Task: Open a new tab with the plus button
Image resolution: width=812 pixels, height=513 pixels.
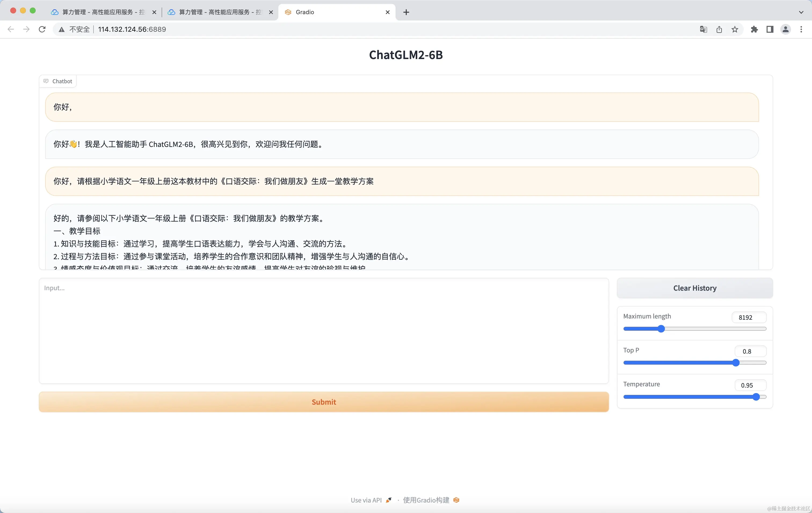Action: pos(406,12)
